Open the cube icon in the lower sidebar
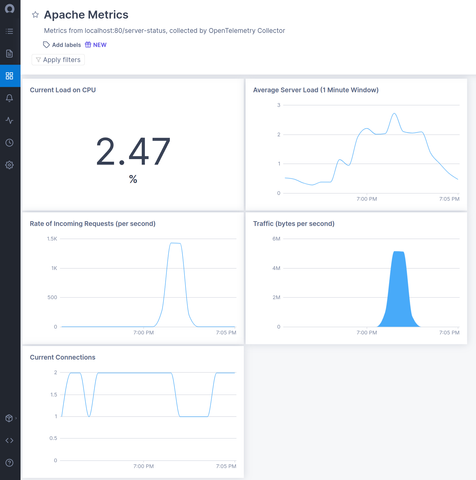Screen dimensions: 476x480 pos(9,418)
